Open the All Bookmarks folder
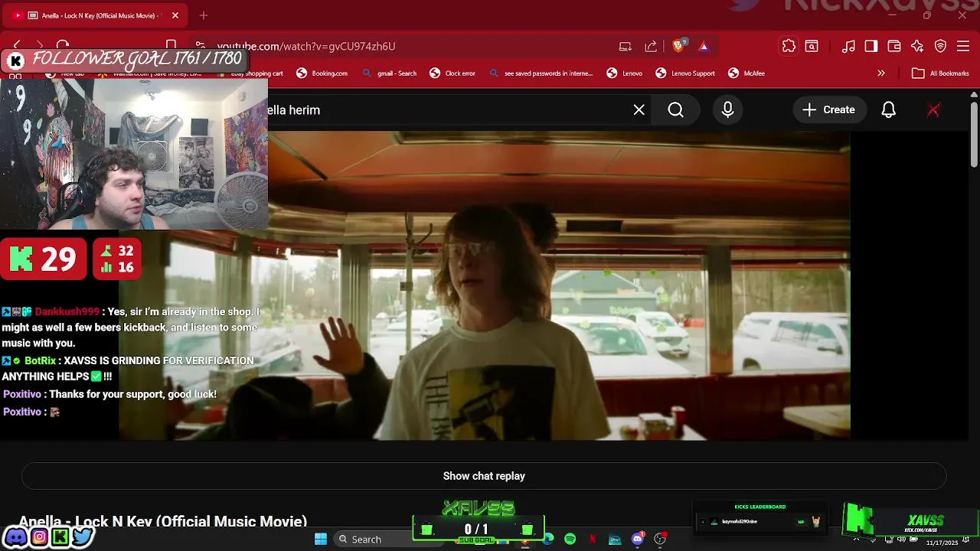The image size is (980, 551). [941, 73]
